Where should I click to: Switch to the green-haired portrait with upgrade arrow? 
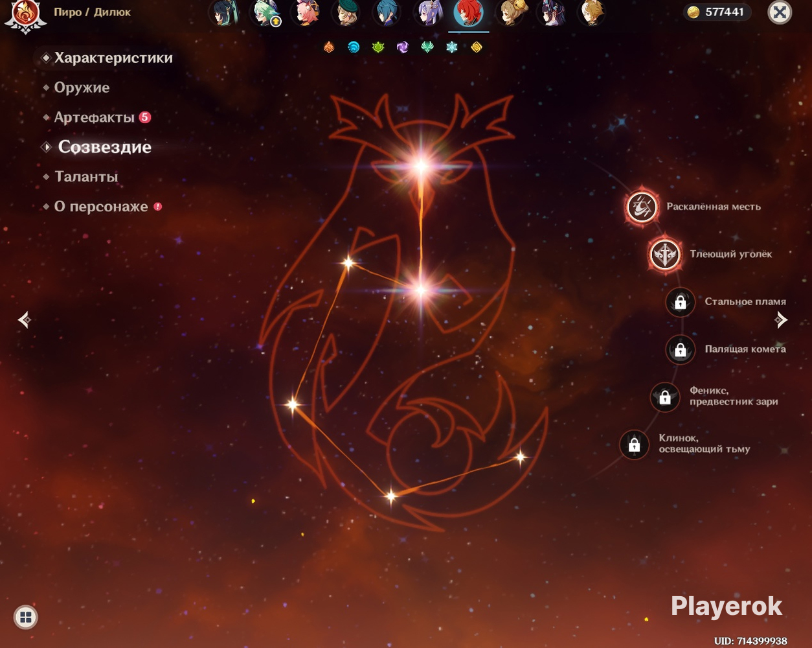pos(265,13)
